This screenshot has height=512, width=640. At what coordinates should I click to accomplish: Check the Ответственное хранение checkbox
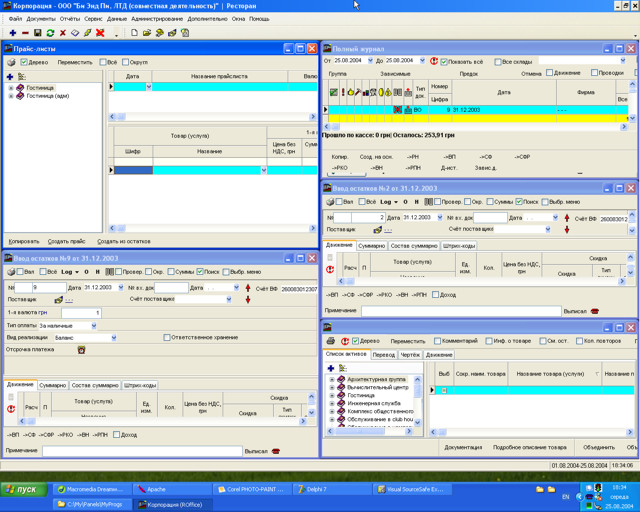[x=167, y=338]
